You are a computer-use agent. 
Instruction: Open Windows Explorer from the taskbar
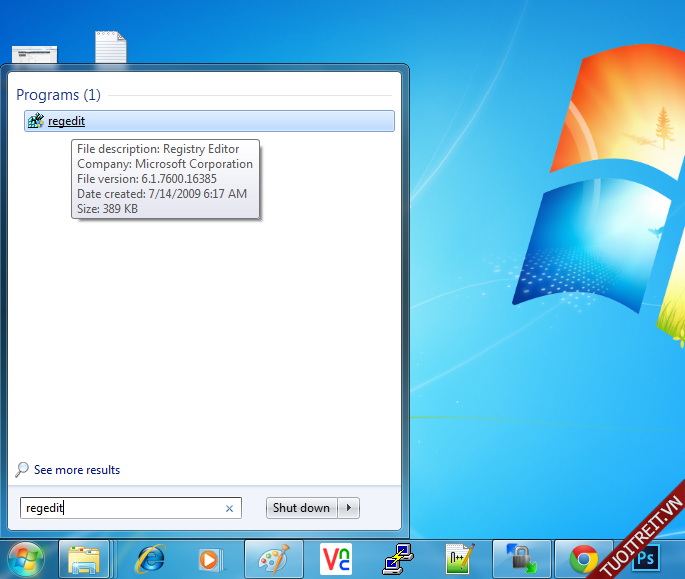click(84, 559)
